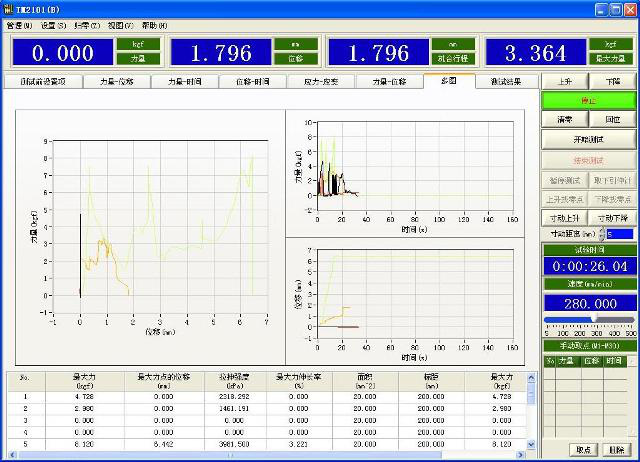Click the 删除 delete button at bottom right
The height and width of the screenshot is (462, 640).
[x=617, y=449]
